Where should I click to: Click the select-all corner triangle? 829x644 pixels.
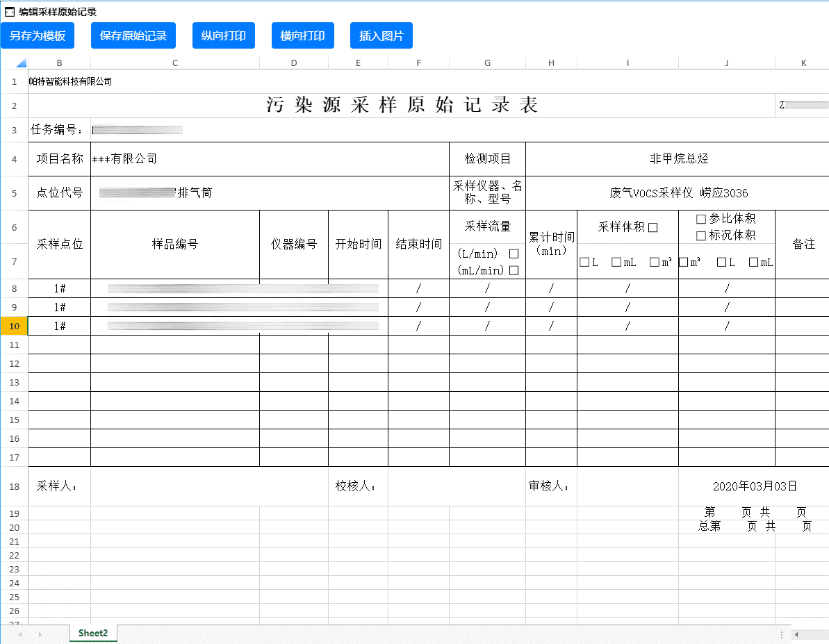pyautogui.click(x=21, y=63)
